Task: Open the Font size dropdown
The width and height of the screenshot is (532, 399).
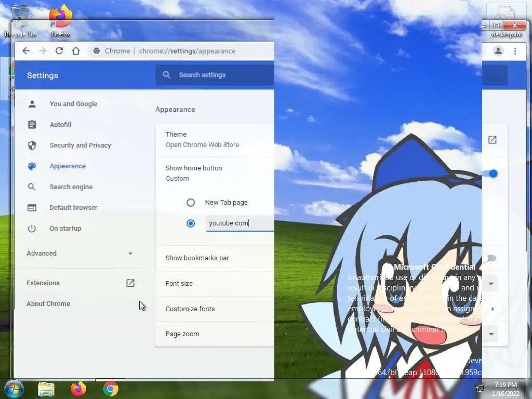Action: (x=491, y=284)
